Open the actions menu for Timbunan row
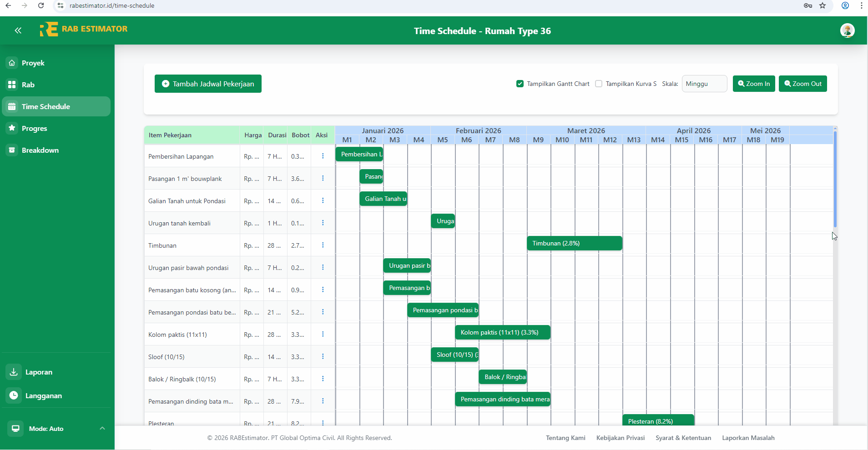868x450 pixels. (323, 245)
